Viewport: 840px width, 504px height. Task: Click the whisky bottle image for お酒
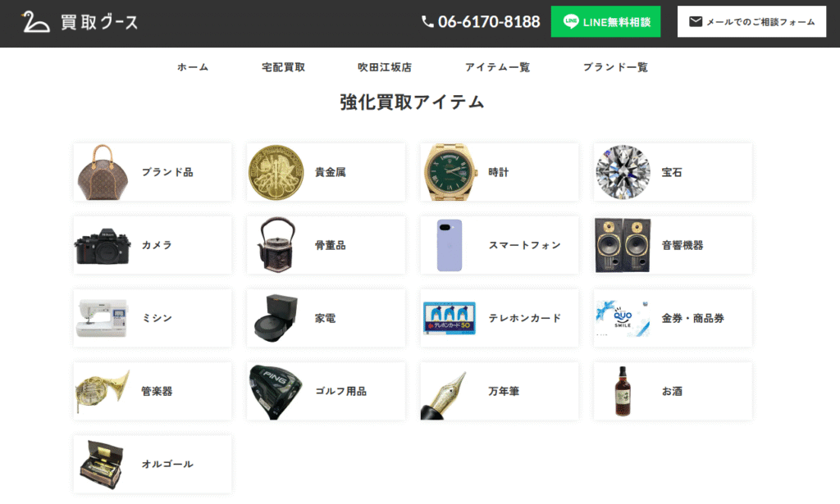pos(622,391)
